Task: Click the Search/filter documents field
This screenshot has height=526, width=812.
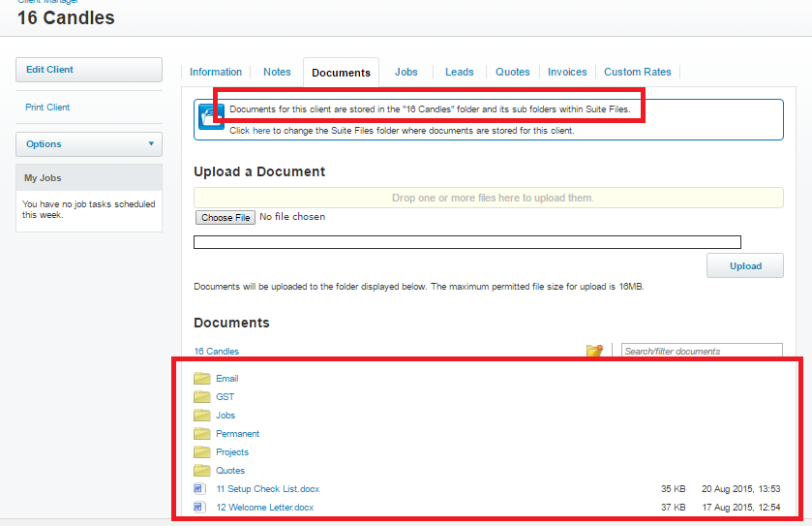Action: coord(702,351)
